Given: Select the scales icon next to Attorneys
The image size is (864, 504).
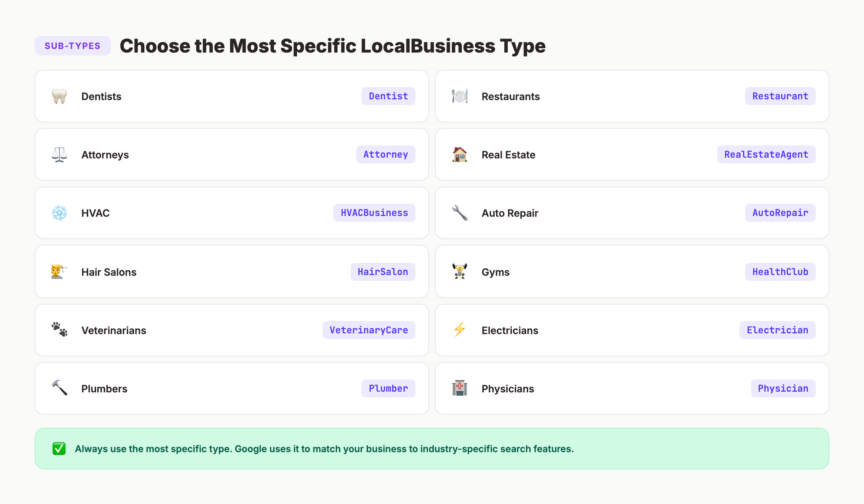Looking at the screenshot, I should click(x=60, y=154).
